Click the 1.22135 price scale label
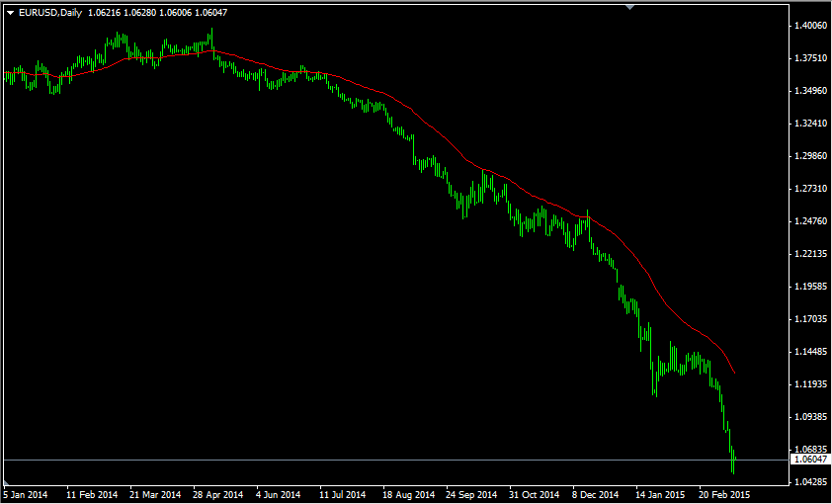 (811, 254)
